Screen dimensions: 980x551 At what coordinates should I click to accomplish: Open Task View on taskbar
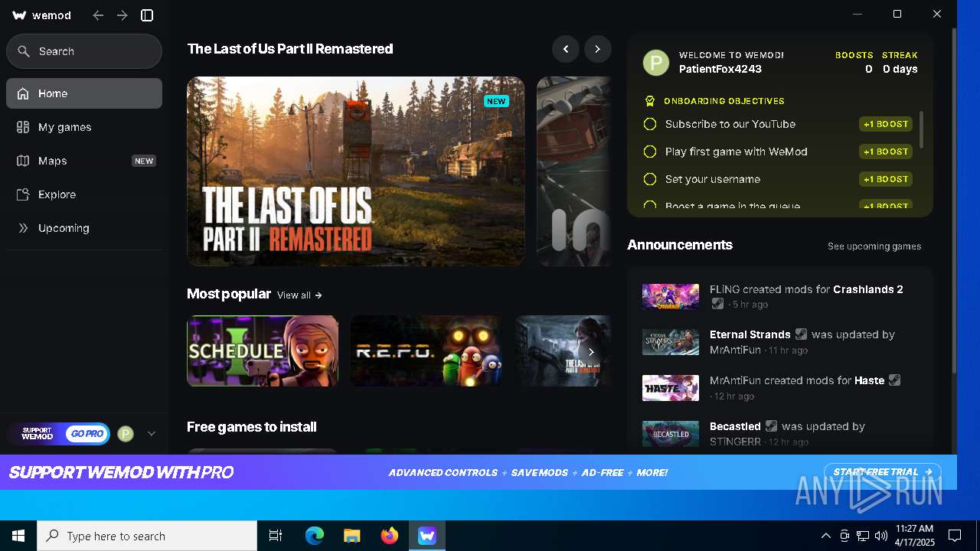pyautogui.click(x=276, y=536)
